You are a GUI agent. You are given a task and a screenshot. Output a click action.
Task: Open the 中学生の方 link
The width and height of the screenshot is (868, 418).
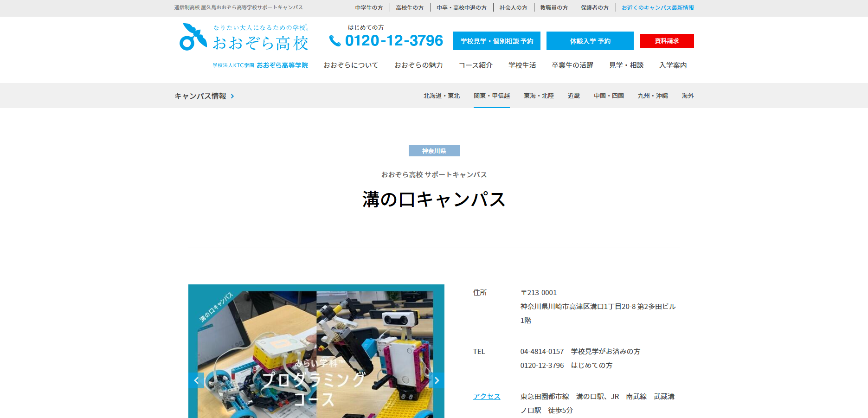[369, 7]
